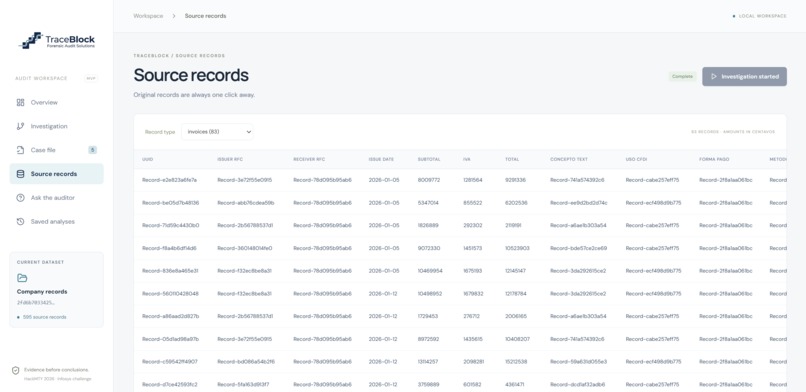Click UUID cell Record-c59542ff4907

[x=170, y=362]
